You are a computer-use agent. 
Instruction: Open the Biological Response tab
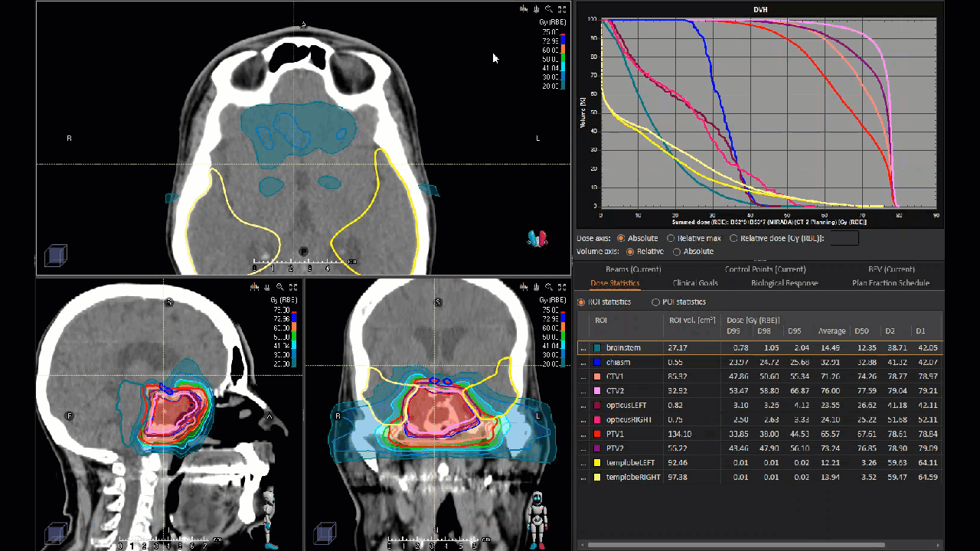[785, 283]
